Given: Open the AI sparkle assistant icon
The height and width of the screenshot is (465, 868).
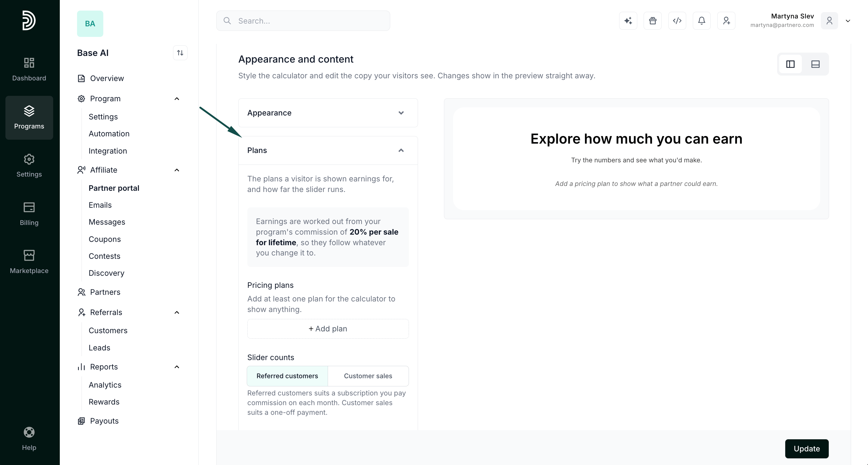Looking at the screenshot, I should tap(628, 21).
